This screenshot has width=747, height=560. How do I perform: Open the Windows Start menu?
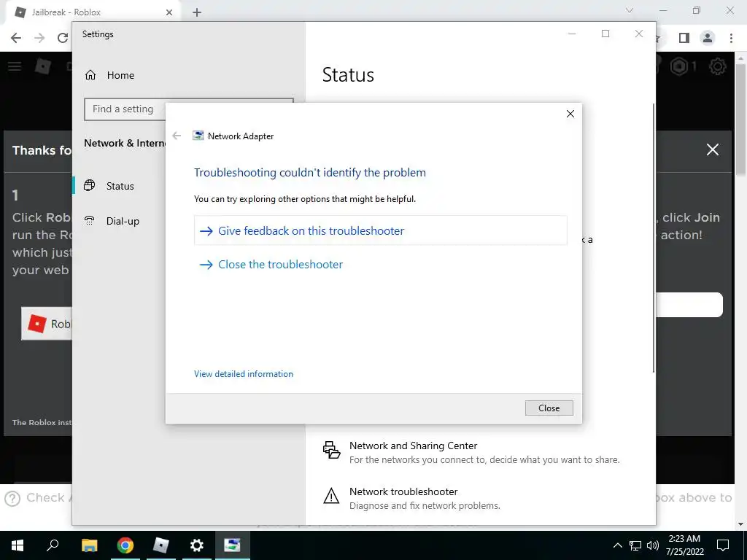pos(18,545)
